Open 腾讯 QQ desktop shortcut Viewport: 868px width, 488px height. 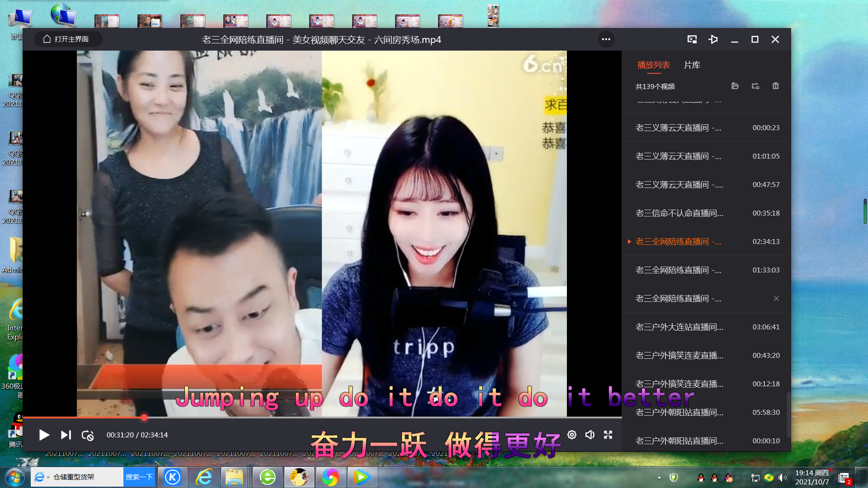click(x=15, y=429)
